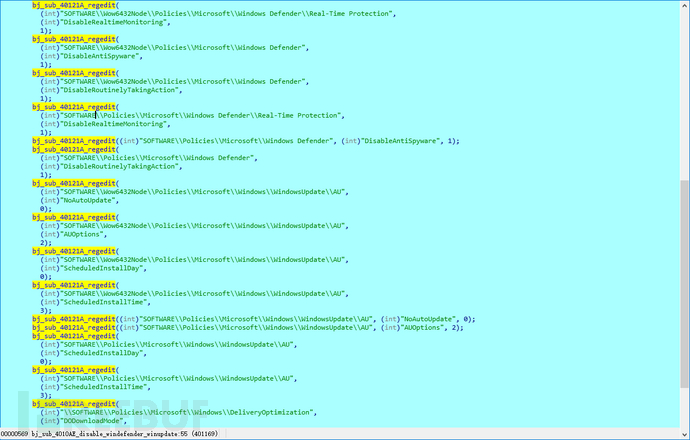Click scrollbar track above the thumb

[685, 94]
